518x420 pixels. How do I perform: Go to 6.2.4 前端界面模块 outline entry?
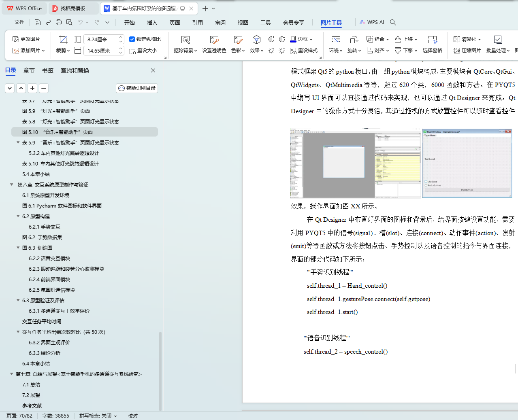49,279
